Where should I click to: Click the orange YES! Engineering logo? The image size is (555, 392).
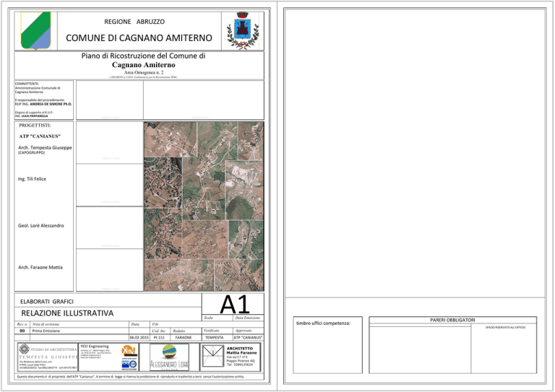[129, 352]
